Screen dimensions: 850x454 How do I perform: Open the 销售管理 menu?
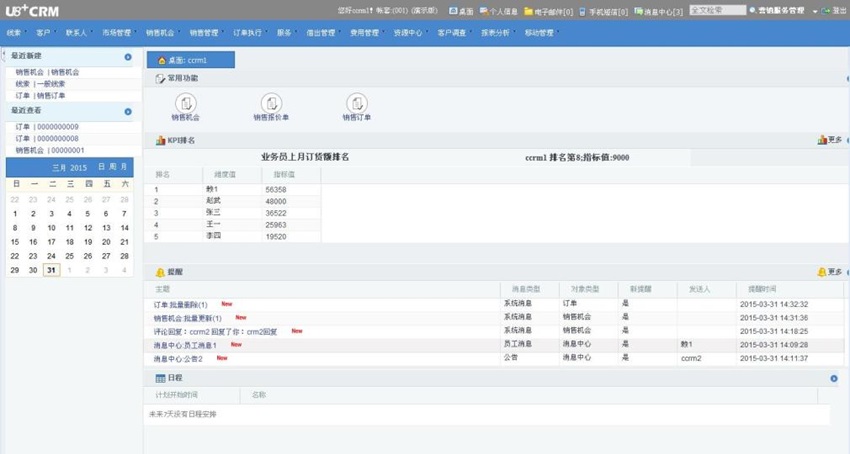204,33
